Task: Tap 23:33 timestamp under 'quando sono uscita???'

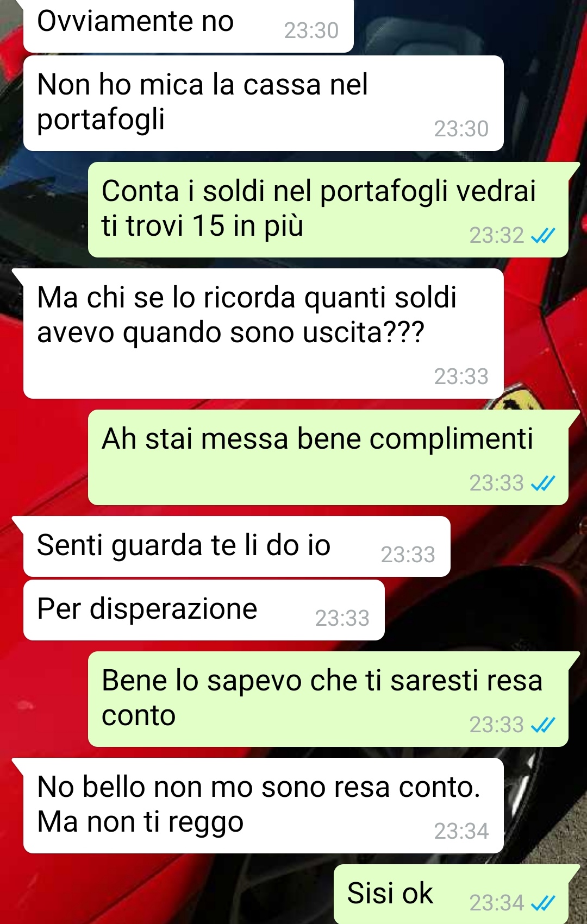Action: [x=461, y=376]
